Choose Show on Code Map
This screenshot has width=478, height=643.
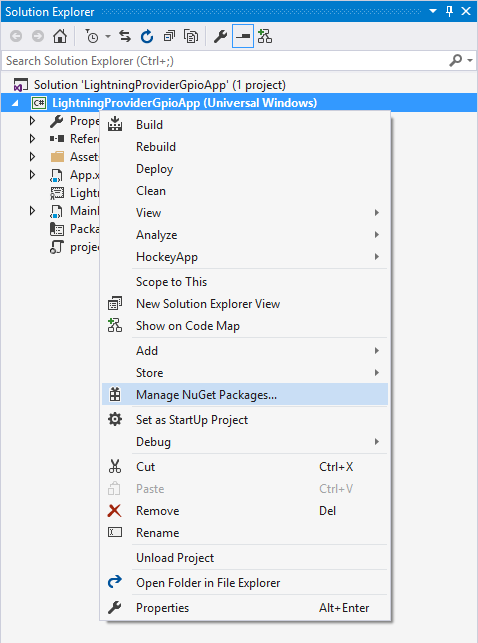245,326
